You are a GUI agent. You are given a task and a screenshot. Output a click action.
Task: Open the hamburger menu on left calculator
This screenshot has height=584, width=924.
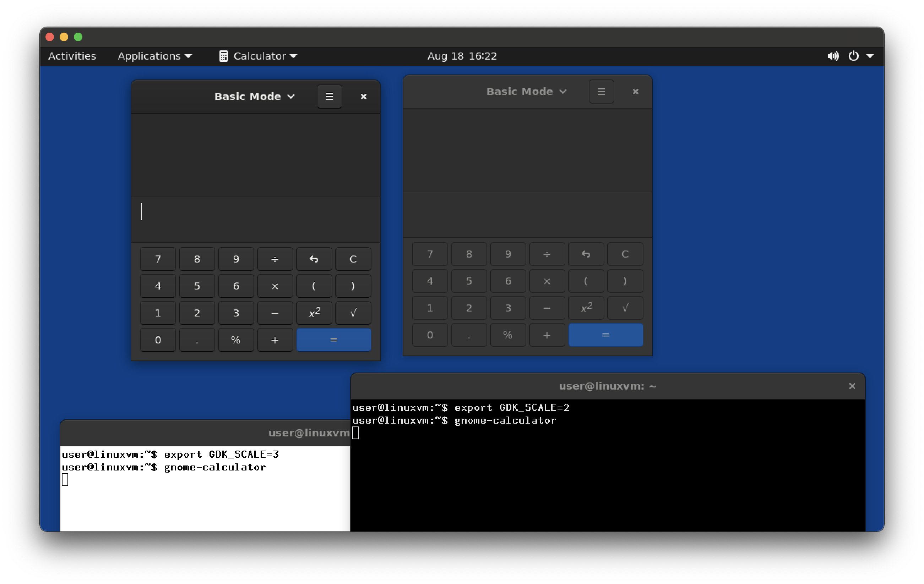click(x=329, y=96)
